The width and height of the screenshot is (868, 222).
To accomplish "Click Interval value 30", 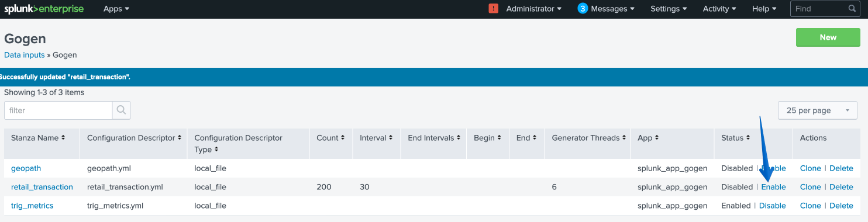I will point(364,187).
